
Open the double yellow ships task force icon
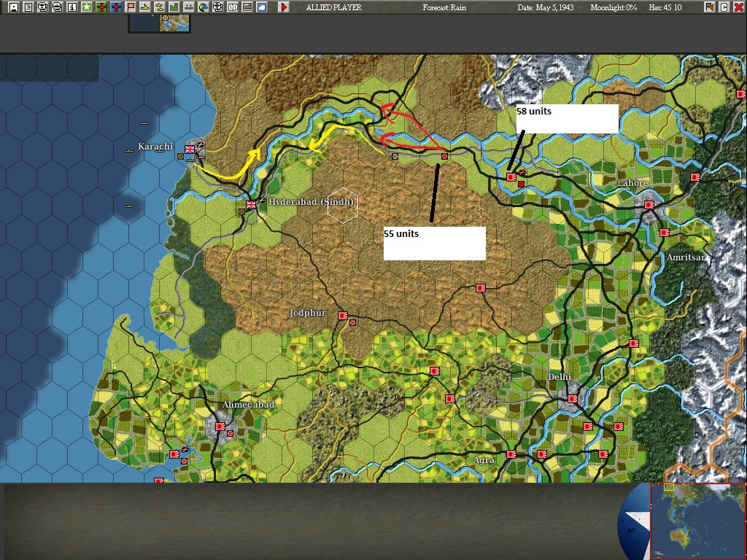coord(160,7)
